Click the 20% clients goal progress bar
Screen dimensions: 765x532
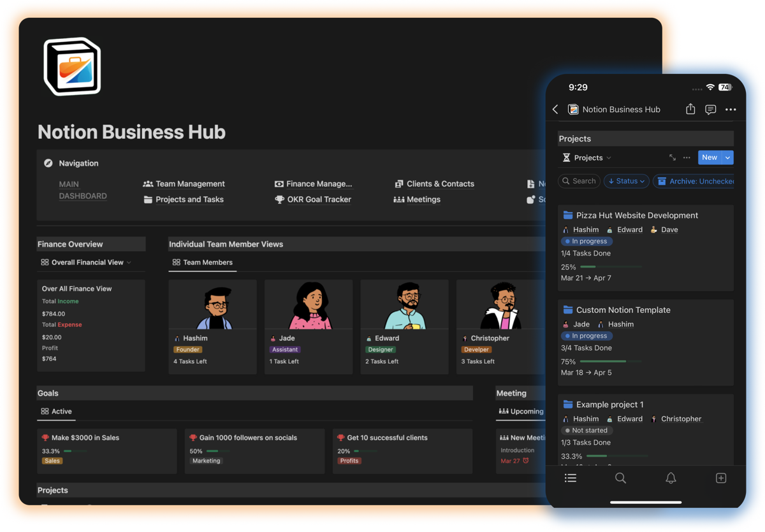(x=365, y=451)
